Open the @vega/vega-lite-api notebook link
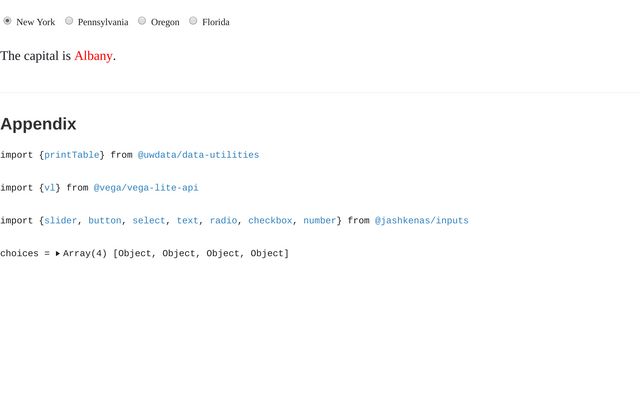 click(x=146, y=188)
